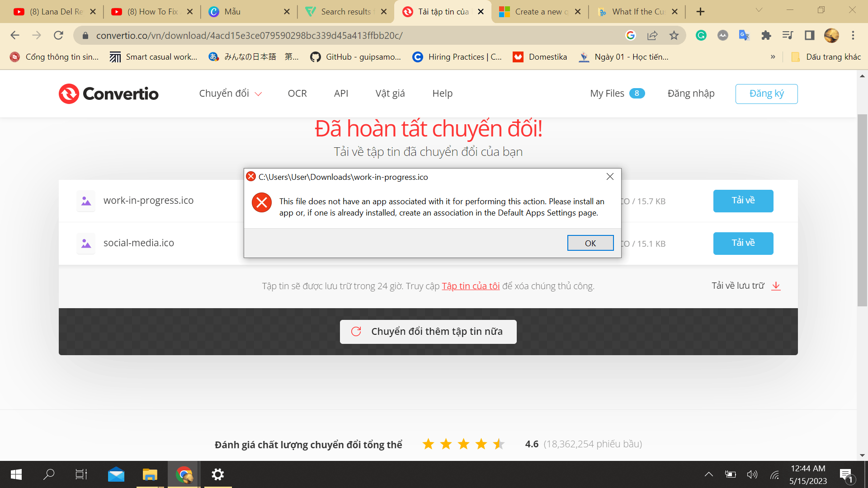Open Chrome's three-dot menu

(853, 35)
